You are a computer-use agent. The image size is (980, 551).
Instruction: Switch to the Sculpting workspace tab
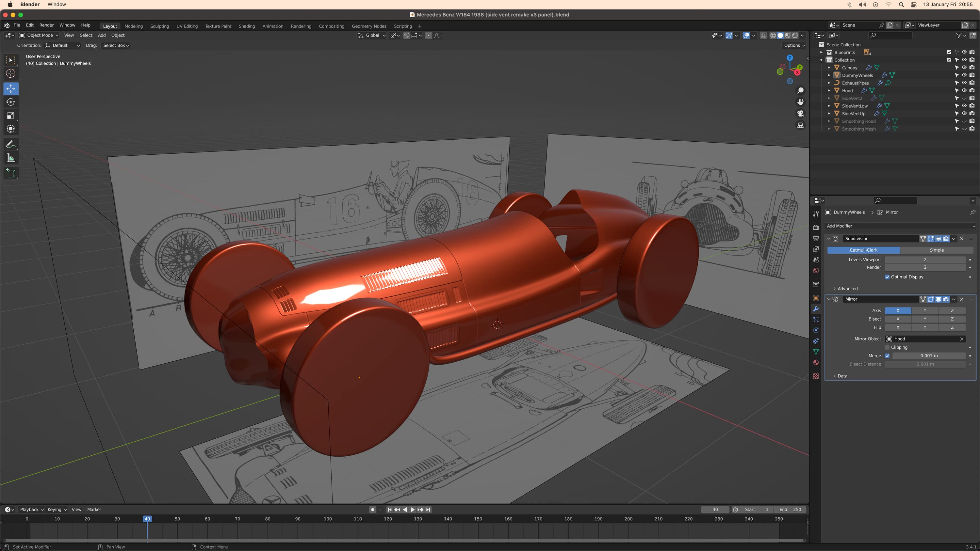coord(159,26)
